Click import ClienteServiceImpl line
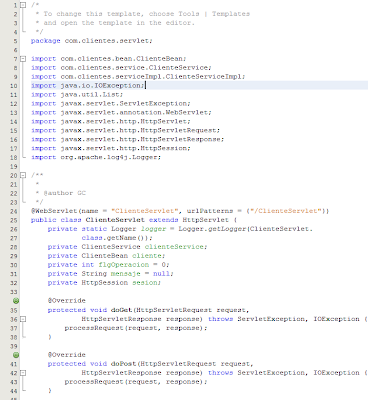The width and height of the screenshot is (368, 400). point(138,77)
